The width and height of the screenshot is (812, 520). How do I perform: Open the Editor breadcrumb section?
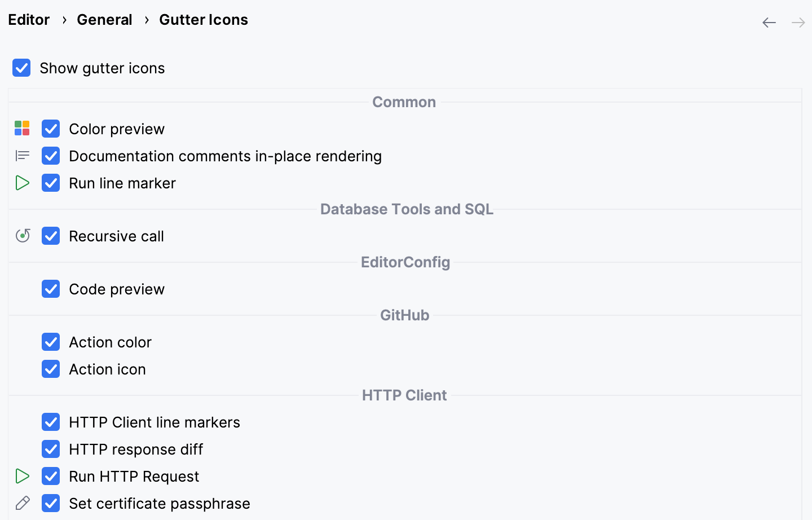coord(29,19)
